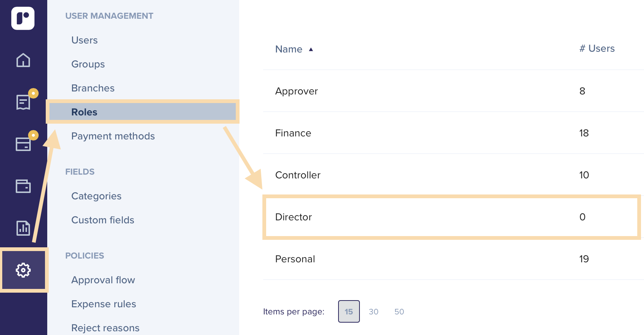Screen dimensions: 644x335
Task: Set items per page to 50
Action: tap(399, 312)
